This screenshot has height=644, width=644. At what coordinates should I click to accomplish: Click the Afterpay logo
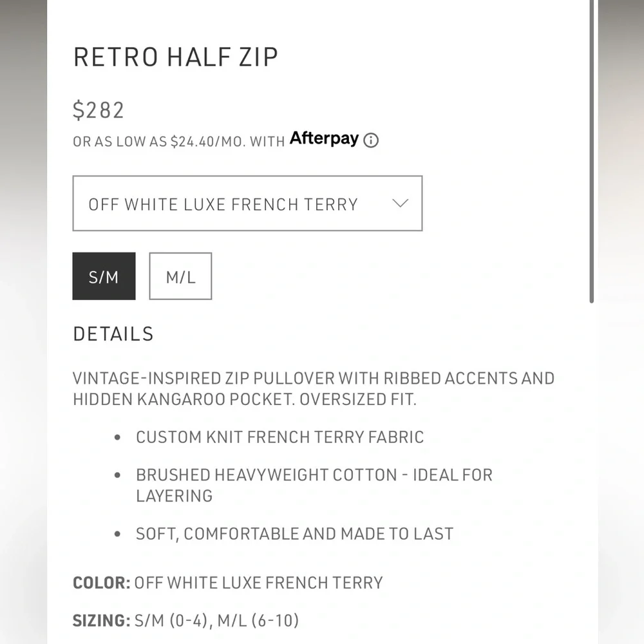[x=324, y=138]
